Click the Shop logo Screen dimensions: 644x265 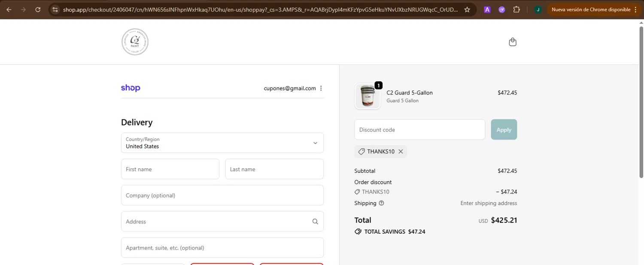click(131, 88)
